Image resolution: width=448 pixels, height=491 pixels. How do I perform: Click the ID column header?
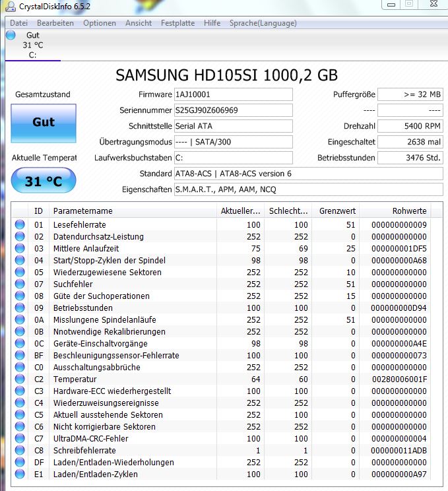pyautogui.click(x=38, y=211)
